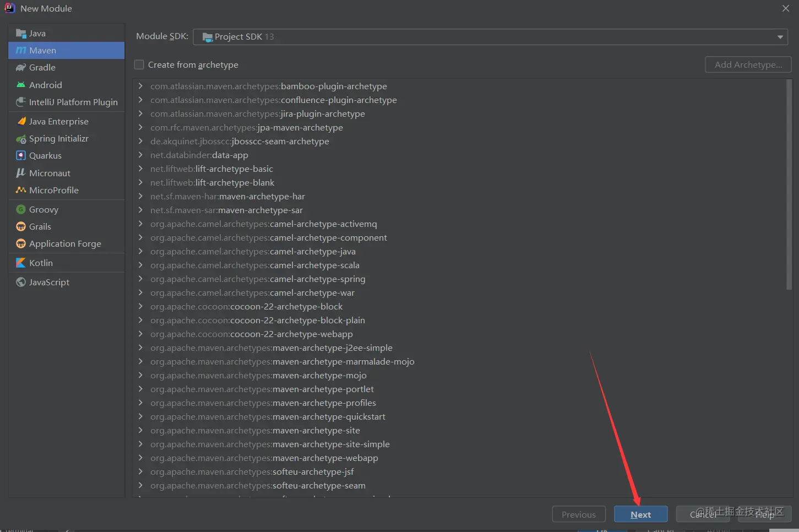Select maven-archetype-j2ee-simple row
Viewport: 799px width, 532px height.
[460, 348]
